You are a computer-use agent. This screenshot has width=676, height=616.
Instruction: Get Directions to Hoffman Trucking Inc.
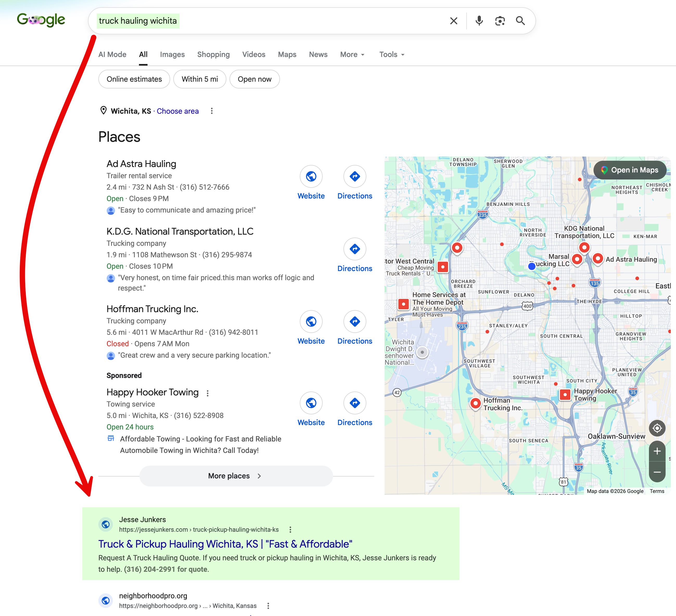coord(355,322)
